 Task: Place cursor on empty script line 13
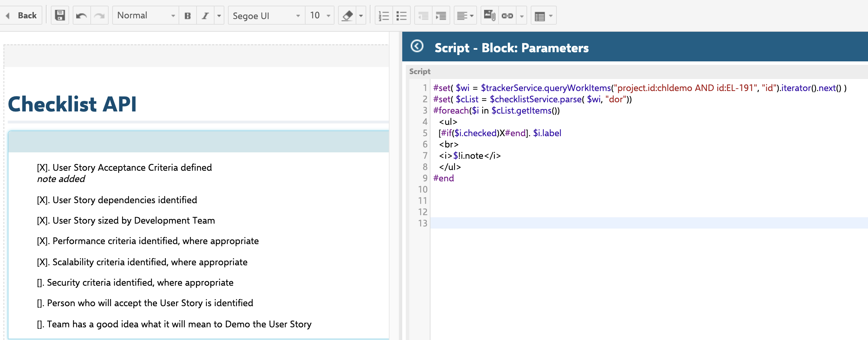pyautogui.click(x=649, y=223)
